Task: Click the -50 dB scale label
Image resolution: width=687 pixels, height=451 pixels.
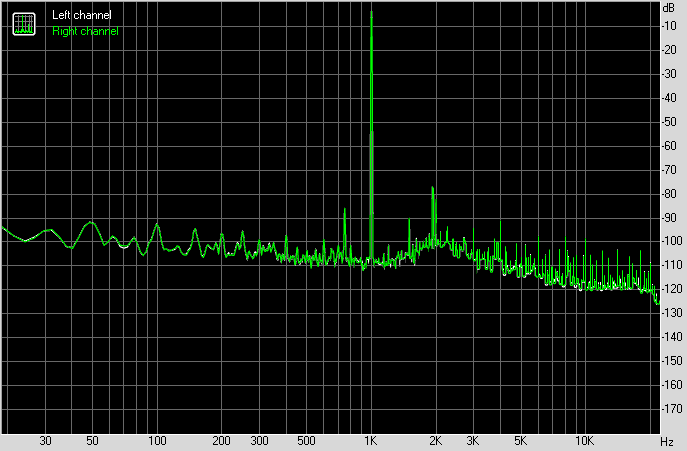Action: click(670, 122)
